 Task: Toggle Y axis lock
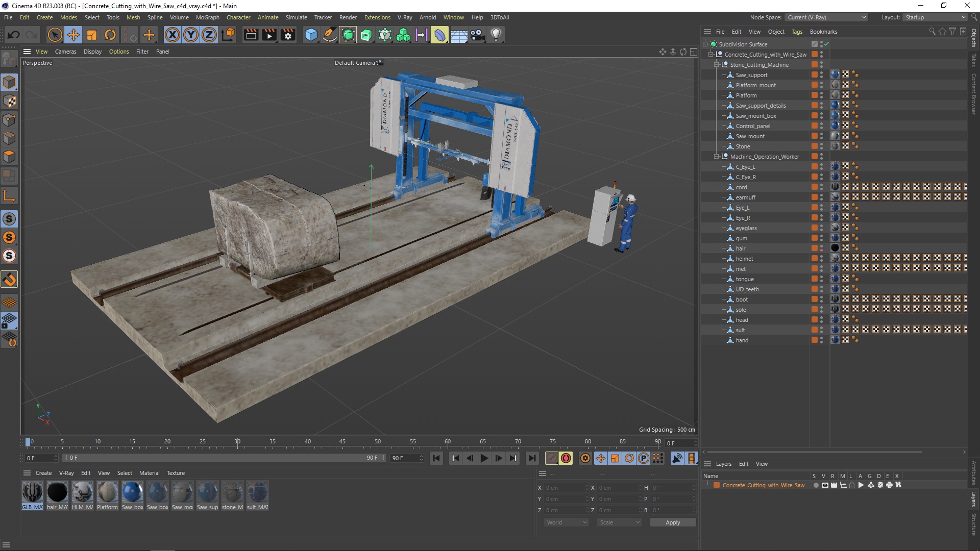[x=191, y=35]
